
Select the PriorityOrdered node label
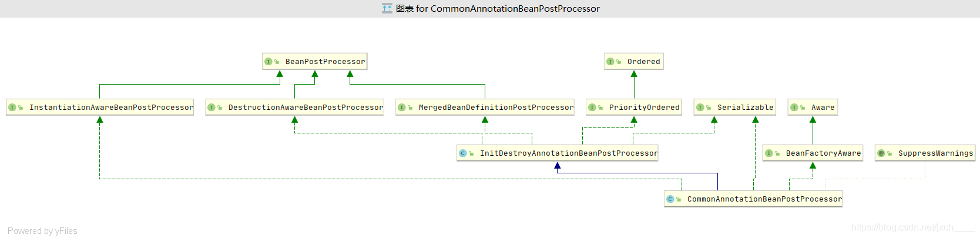click(644, 108)
